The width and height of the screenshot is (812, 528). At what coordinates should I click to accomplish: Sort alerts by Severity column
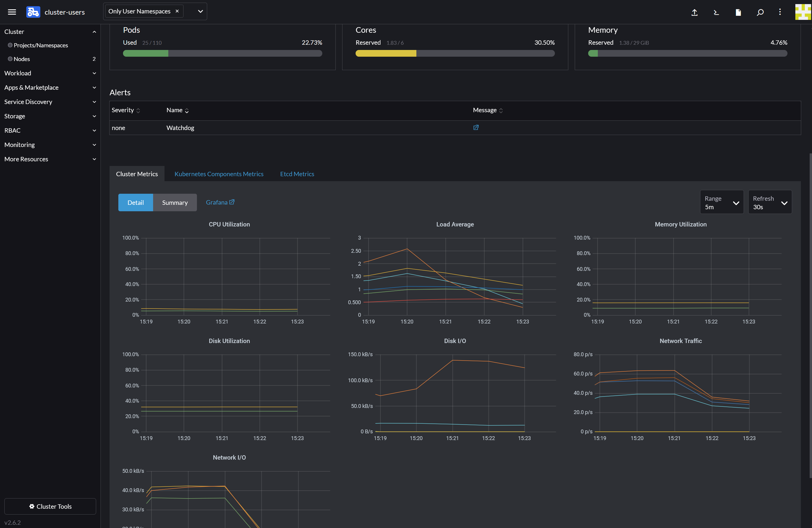coord(126,110)
